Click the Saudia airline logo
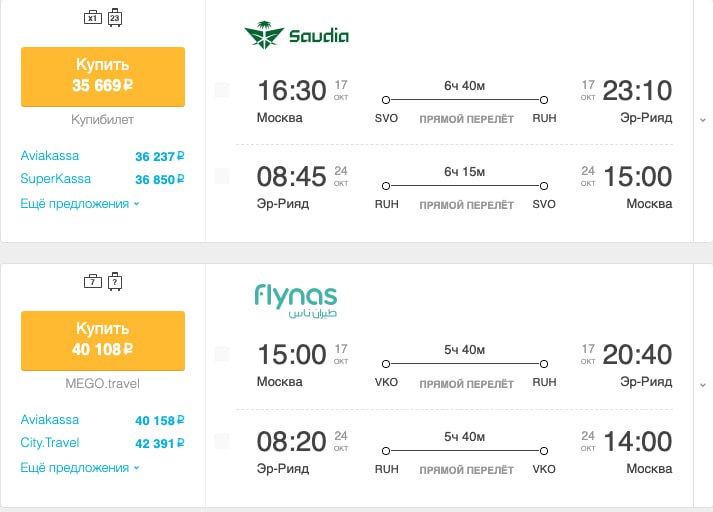 coord(296,35)
